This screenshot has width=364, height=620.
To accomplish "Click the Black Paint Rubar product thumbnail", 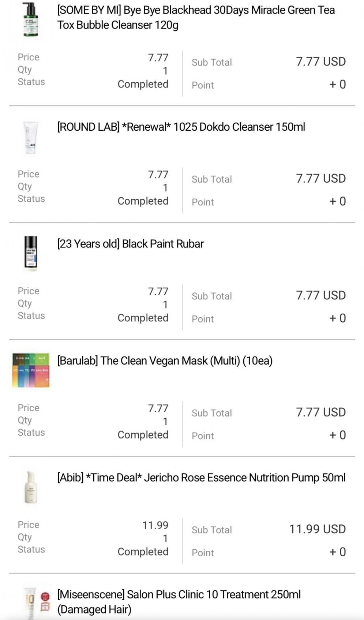I will click(31, 253).
